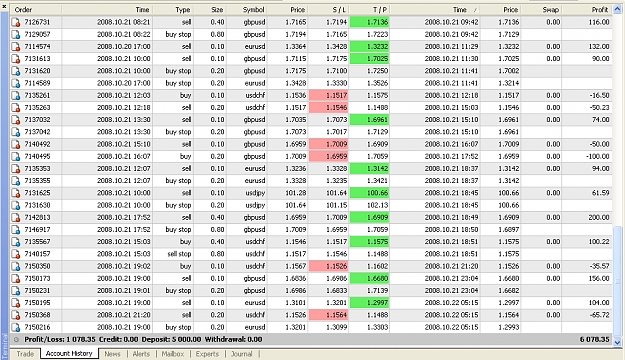
Task: Open the Experts tab
Action: (x=207, y=354)
